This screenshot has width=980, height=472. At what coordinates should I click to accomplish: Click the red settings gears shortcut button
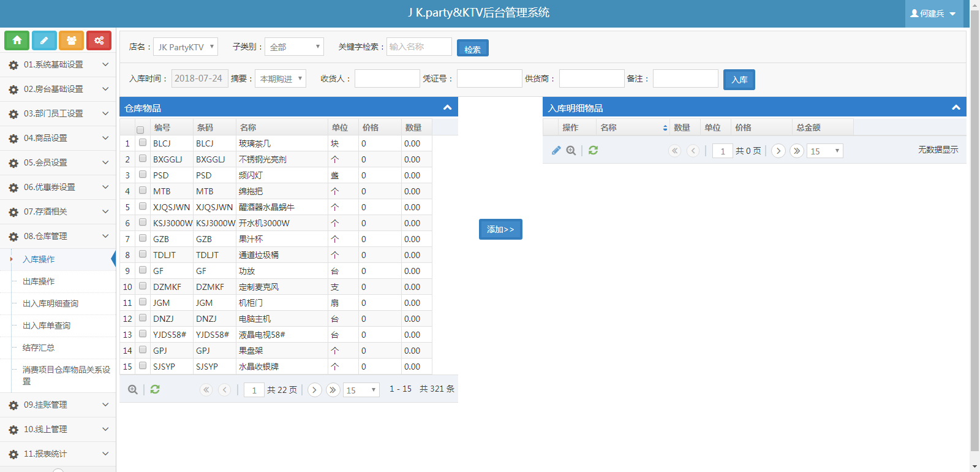(99, 40)
